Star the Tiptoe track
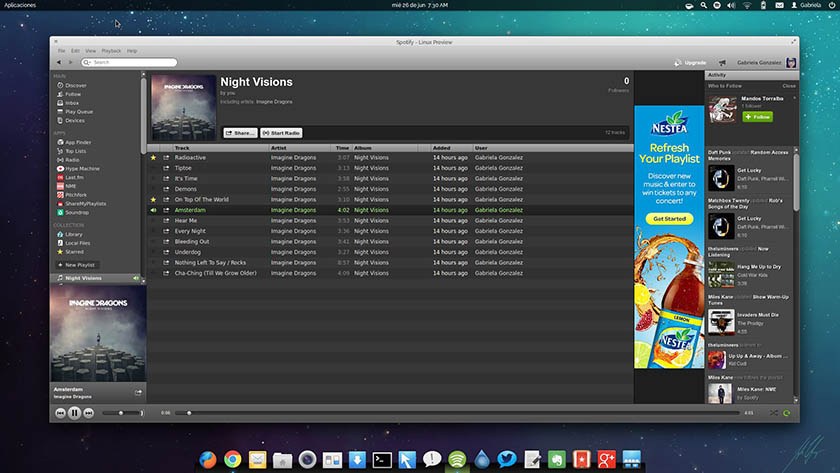Image resolution: width=840 pixels, height=473 pixels. 153,168
